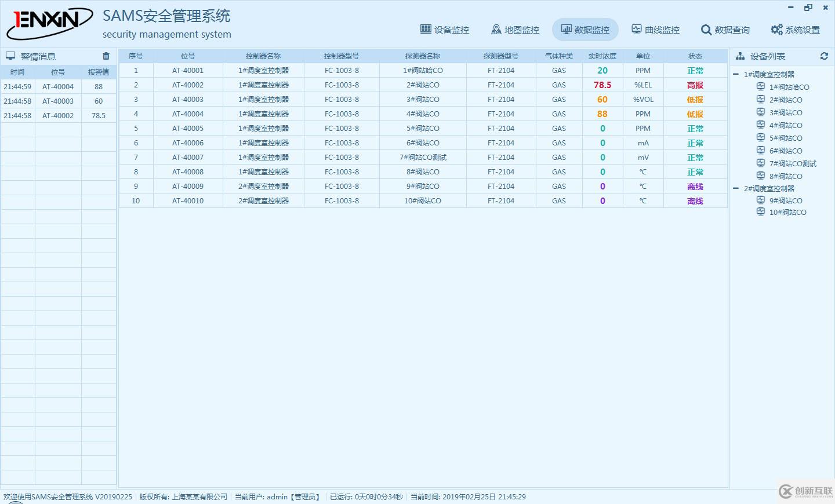Image resolution: width=835 pixels, height=504 pixels.
Task: Click device icon for 9#阀站CO in tree
Action: click(761, 200)
